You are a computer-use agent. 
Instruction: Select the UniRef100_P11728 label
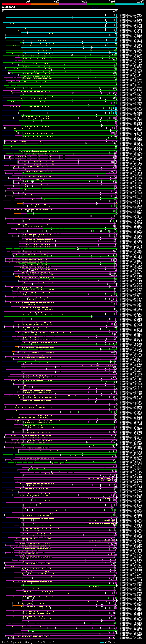pyautogui.click(x=131, y=349)
